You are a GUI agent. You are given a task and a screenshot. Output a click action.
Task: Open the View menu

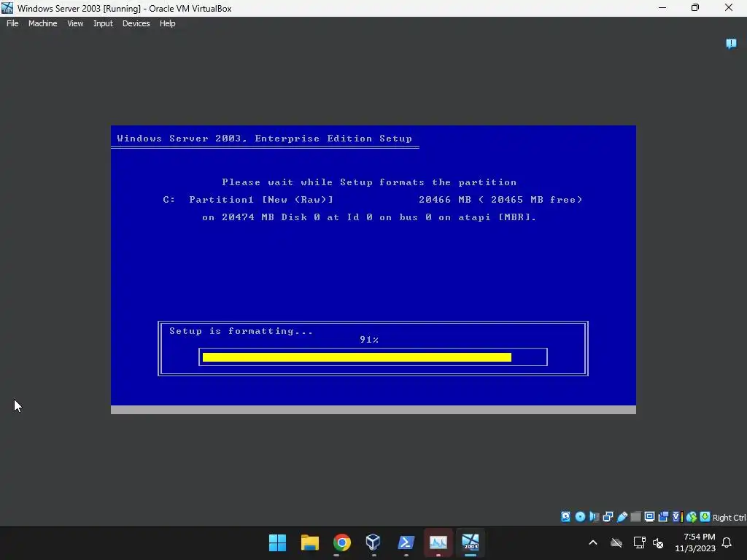click(x=75, y=23)
